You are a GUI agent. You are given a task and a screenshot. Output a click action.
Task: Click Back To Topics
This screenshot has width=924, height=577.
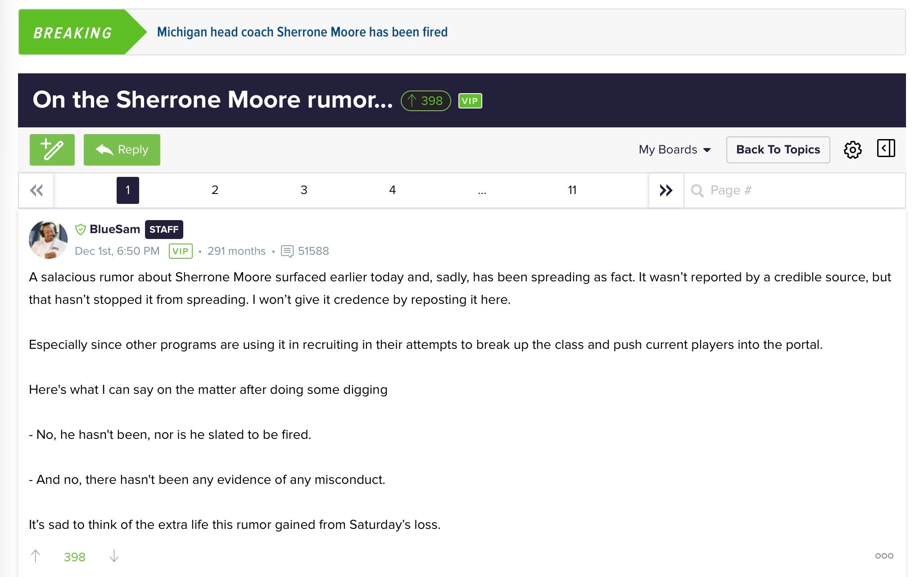(x=778, y=149)
